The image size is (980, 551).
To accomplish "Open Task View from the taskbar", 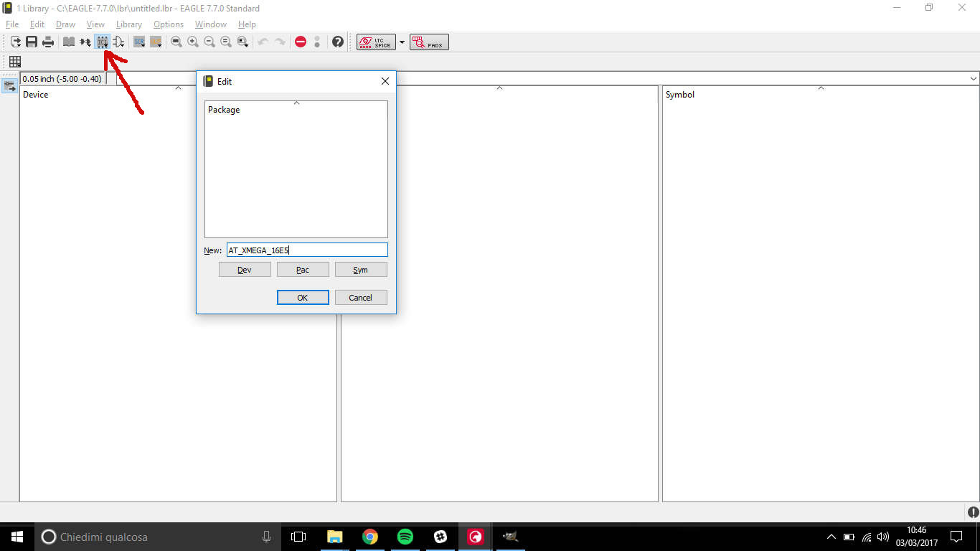I will [x=298, y=537].
